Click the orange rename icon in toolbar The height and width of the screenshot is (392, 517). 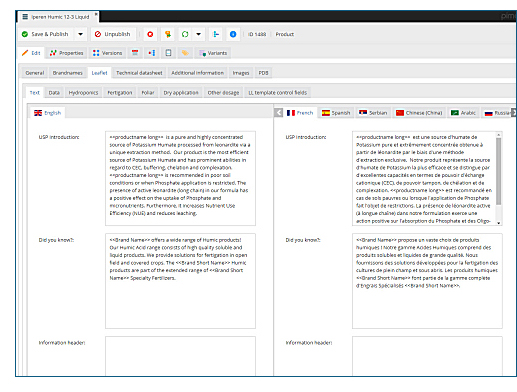[168, 34]
